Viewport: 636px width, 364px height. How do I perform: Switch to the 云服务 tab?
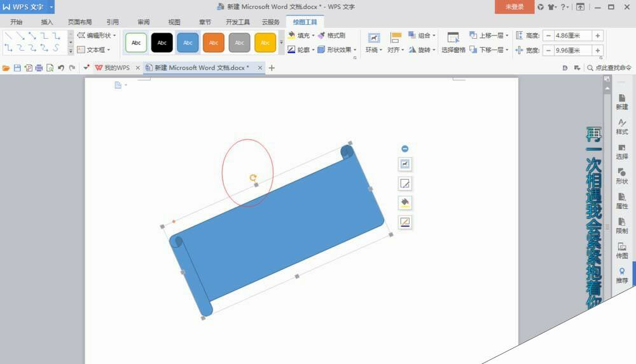(270, 22)
